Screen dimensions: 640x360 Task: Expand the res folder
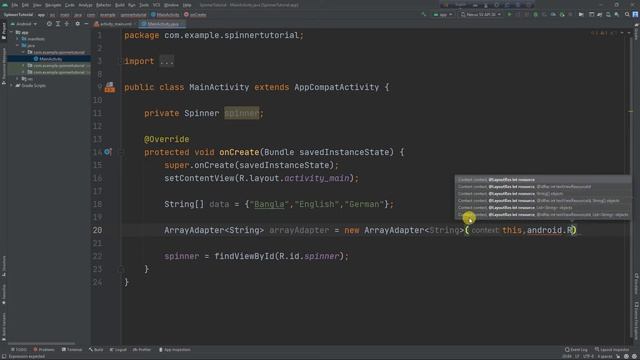coord(18,79)
